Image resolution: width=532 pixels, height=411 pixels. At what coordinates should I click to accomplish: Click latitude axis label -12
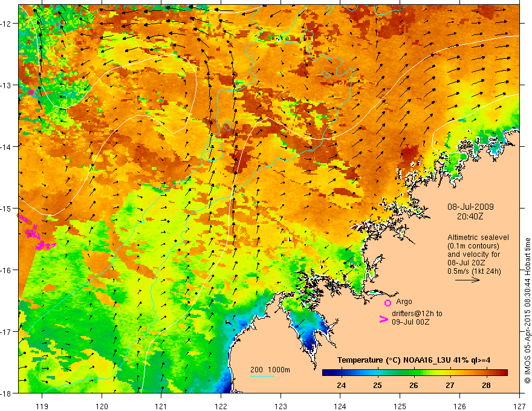pyautogui.click(x=6, y=24)
